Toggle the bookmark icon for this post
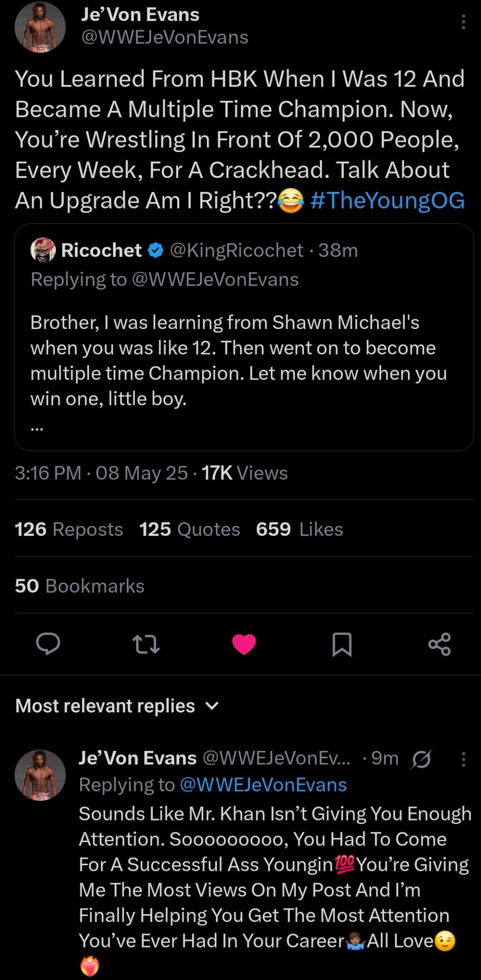The image size is (481, 980). point(342,644)
